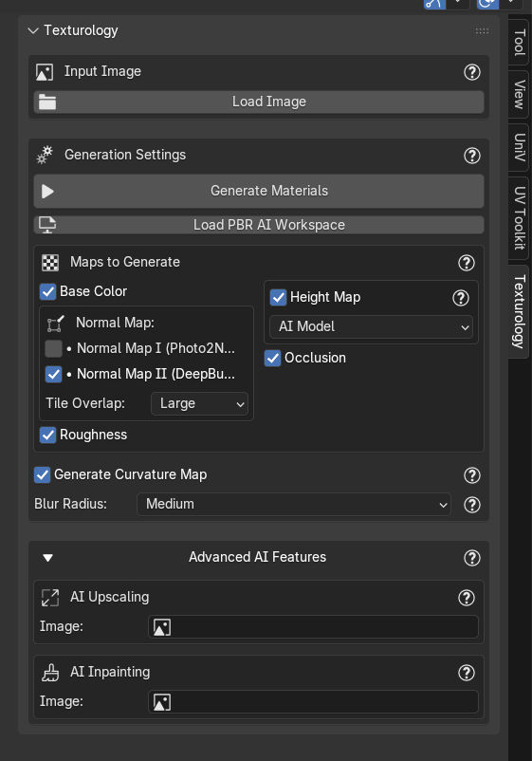
Task: Toggle the Roughness checkbox
Action: (47, 435)
